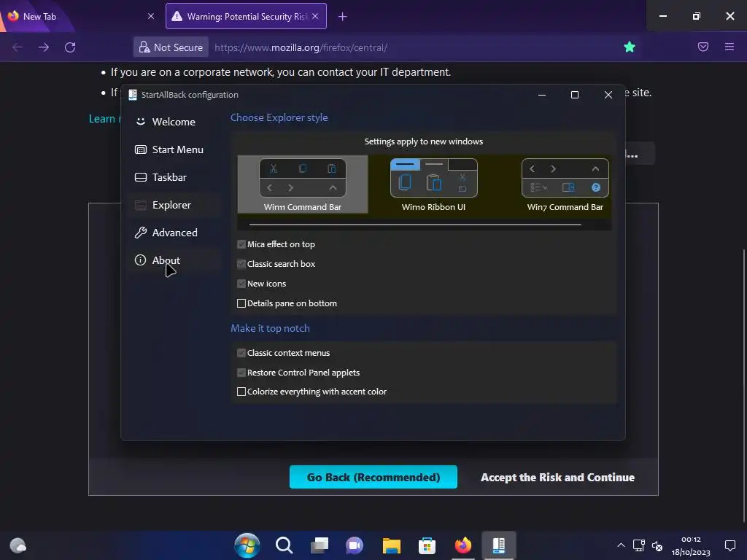
Task: Open the Advanced settings section
Action: pyautogui.click(x=174, y=233)
